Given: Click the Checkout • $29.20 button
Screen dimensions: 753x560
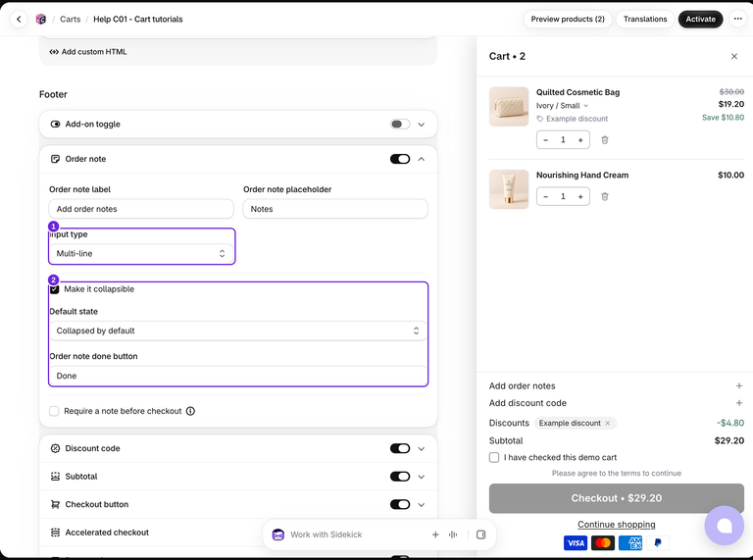Looking at the screenshot, I should tap(616, 498).
